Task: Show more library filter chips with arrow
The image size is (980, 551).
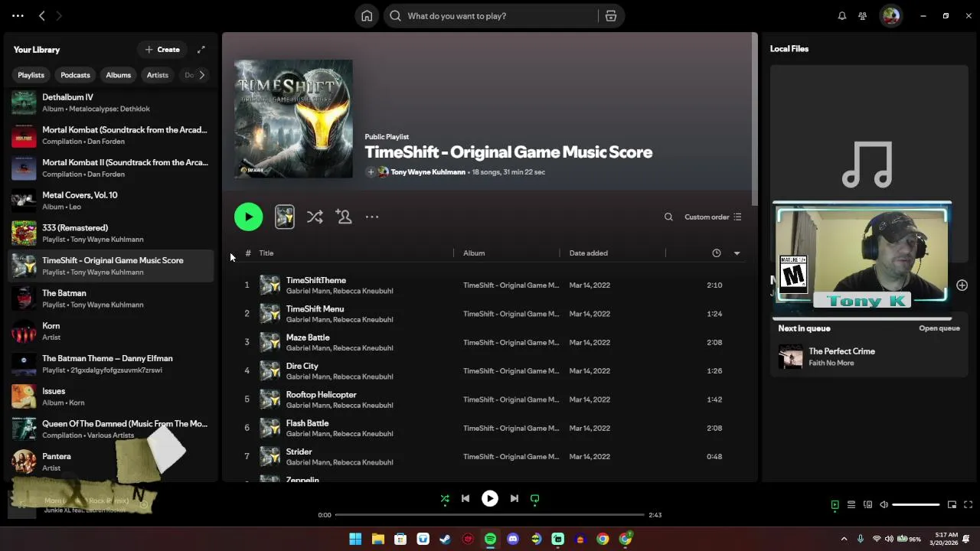Action: point(201,75)
